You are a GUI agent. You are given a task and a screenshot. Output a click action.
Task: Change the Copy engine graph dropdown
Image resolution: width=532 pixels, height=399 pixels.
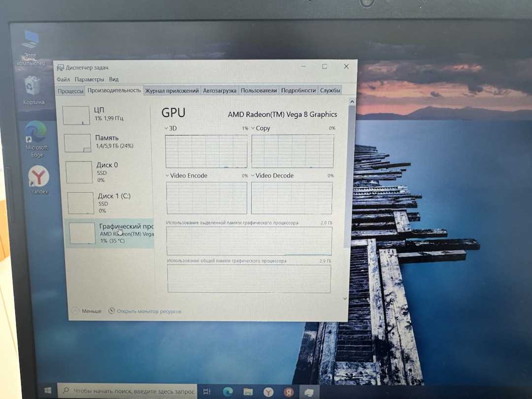[x=261, y=128]
